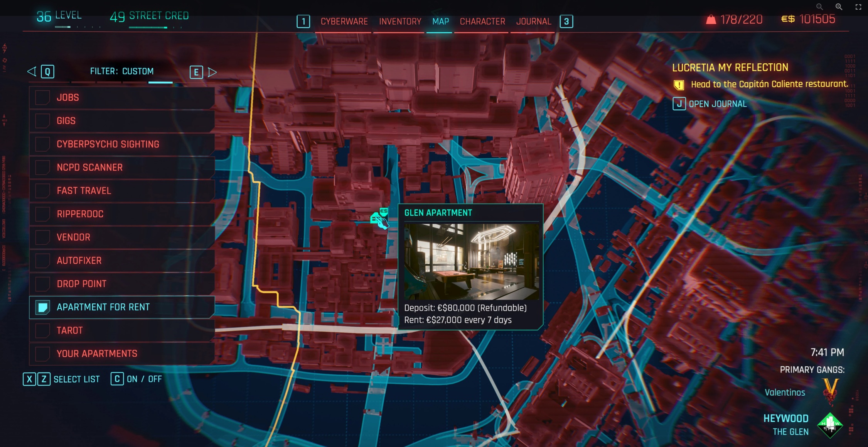Click the Z key select list icon
This screenshot has height=447, width=868.
click(44, 379)
